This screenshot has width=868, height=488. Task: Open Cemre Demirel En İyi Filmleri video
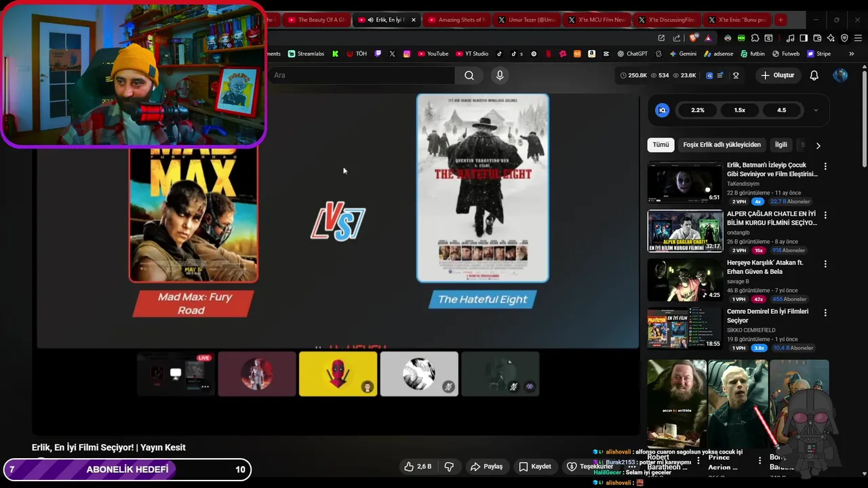(685, 328)
